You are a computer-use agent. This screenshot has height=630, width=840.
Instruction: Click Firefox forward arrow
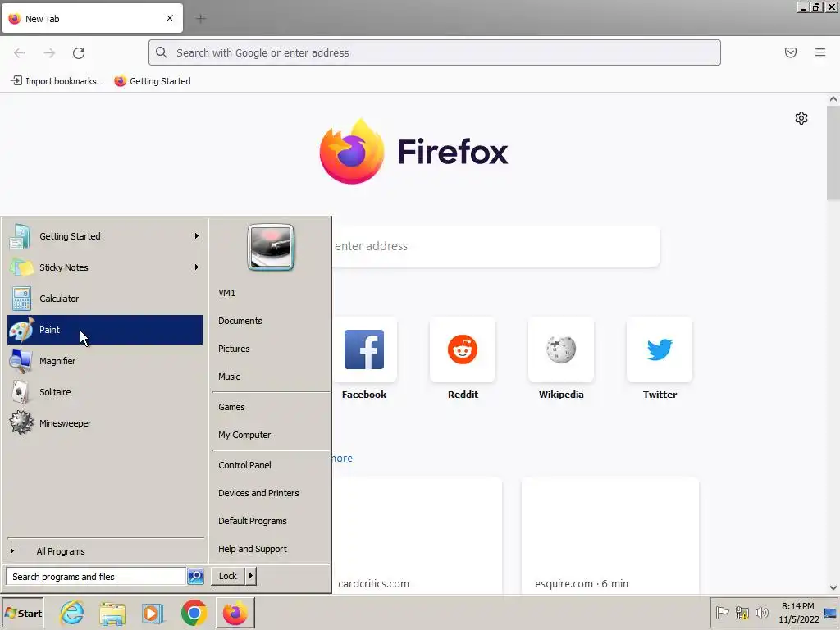coord(49,52)
